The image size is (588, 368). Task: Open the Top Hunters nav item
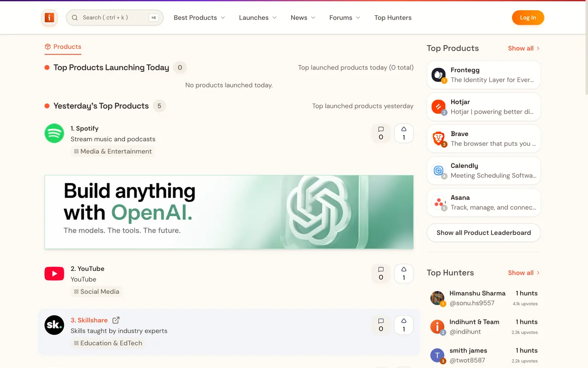tap(393, 17)
